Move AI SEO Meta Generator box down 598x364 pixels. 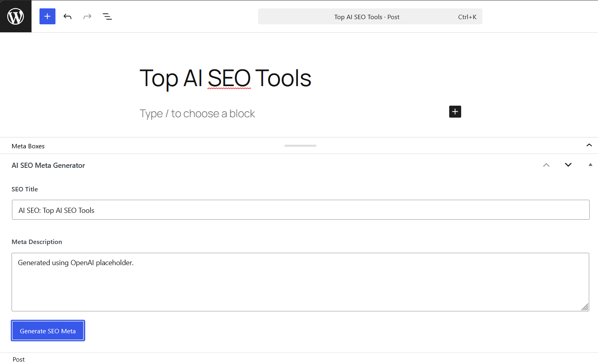tap(568, 165)
